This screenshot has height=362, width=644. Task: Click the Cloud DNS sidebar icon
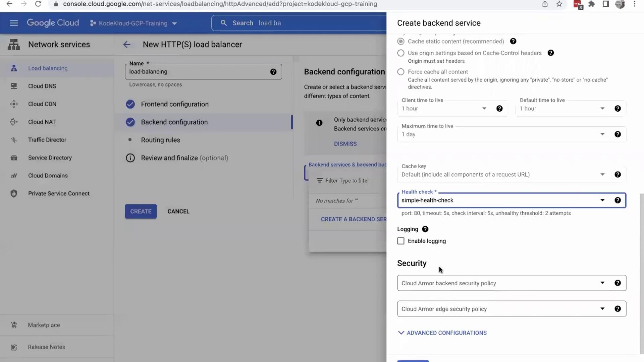[14, 86]
